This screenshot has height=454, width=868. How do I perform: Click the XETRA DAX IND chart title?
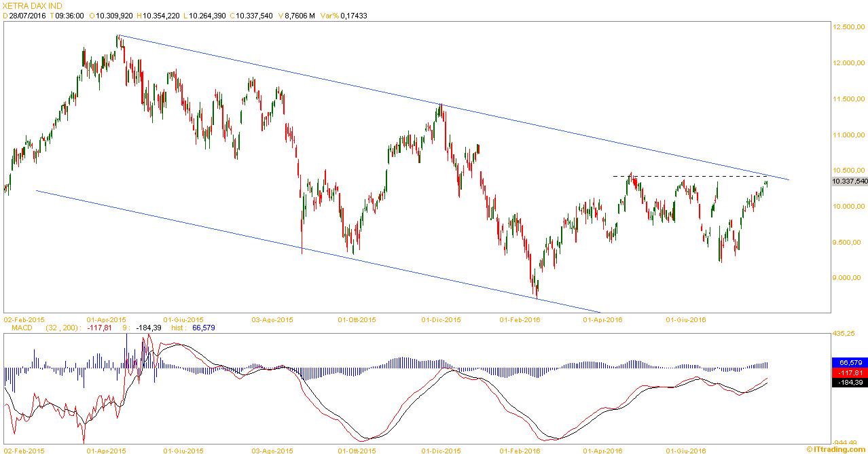[x=33, y=5]
